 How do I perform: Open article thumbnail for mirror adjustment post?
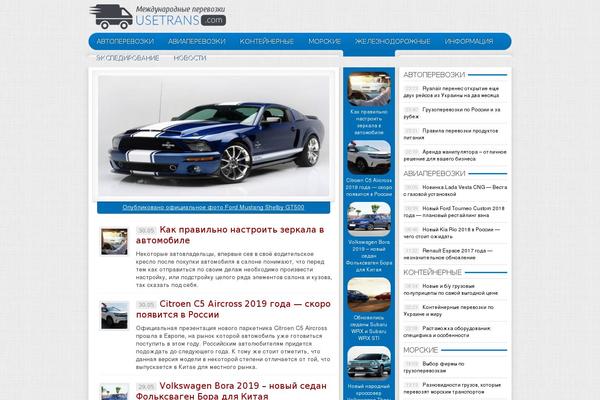(114, 242)
